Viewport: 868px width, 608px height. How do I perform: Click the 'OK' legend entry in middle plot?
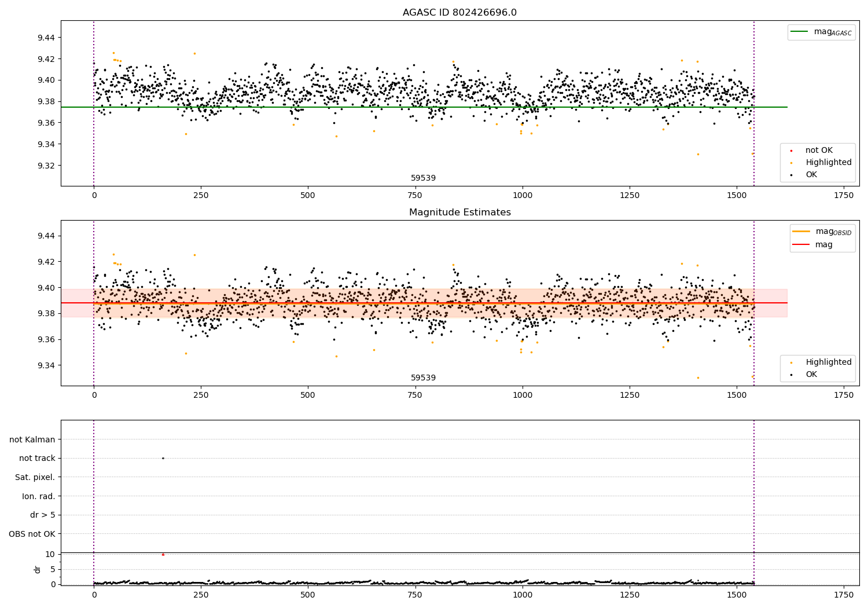811,375
